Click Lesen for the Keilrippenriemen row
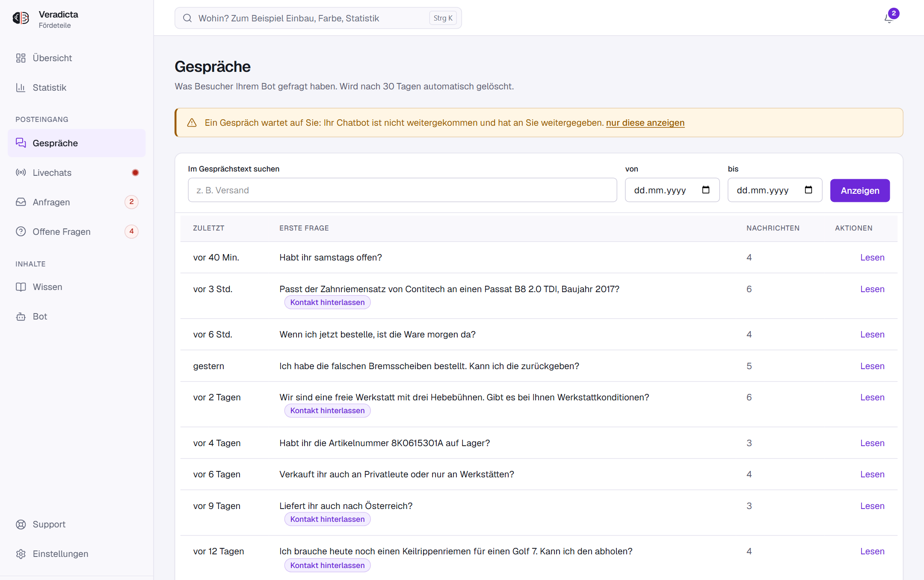 click(x=872, y=551)
